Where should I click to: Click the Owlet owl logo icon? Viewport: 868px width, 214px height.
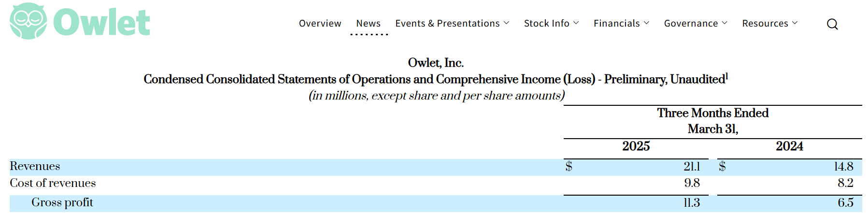click(x=28, y=21)
